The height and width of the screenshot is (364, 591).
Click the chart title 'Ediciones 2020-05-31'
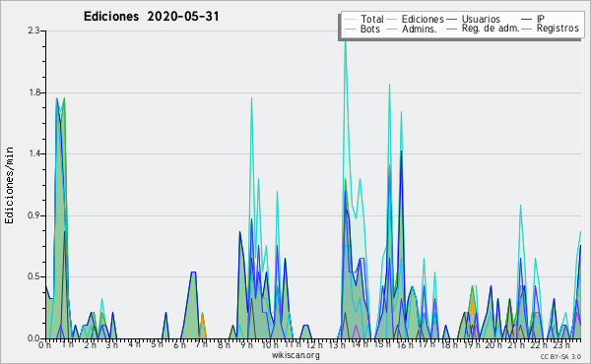point(151,17)
